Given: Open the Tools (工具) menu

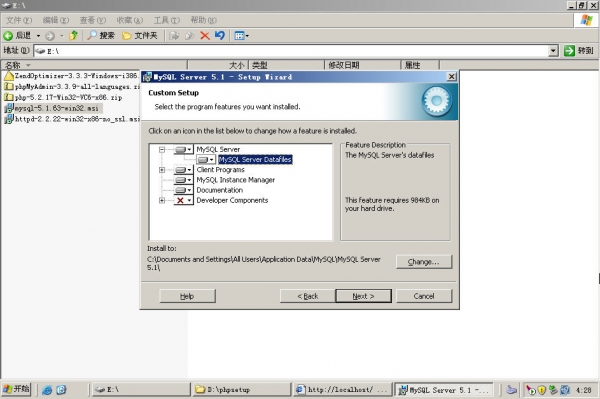Looking at the screenshot, I should 167,20.
